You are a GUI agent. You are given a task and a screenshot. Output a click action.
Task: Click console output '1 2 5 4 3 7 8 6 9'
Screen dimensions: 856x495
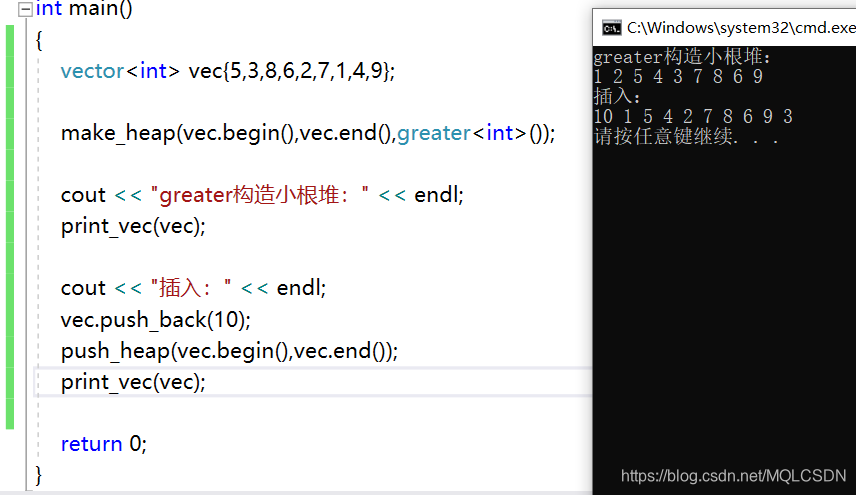click(x=678, y=76)
